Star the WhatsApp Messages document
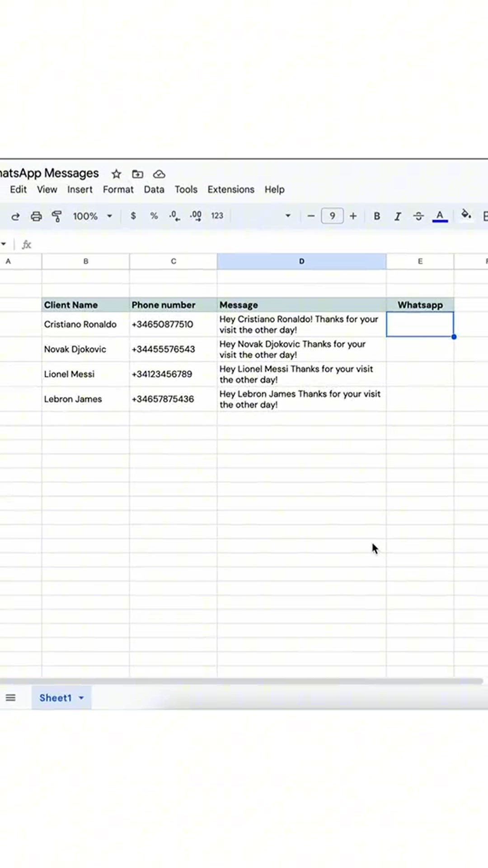This screenshot has width=488, height=868. [x=117, y=174]
